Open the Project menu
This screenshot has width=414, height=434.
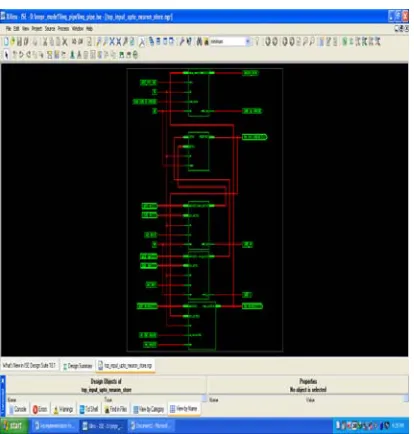37,29
